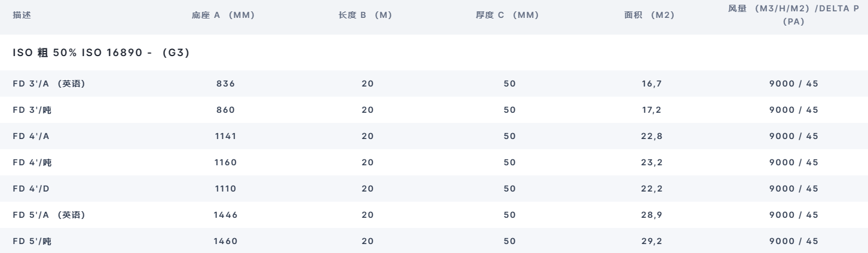Select the FD 5'/A (英语) row label

coord(49,215)
